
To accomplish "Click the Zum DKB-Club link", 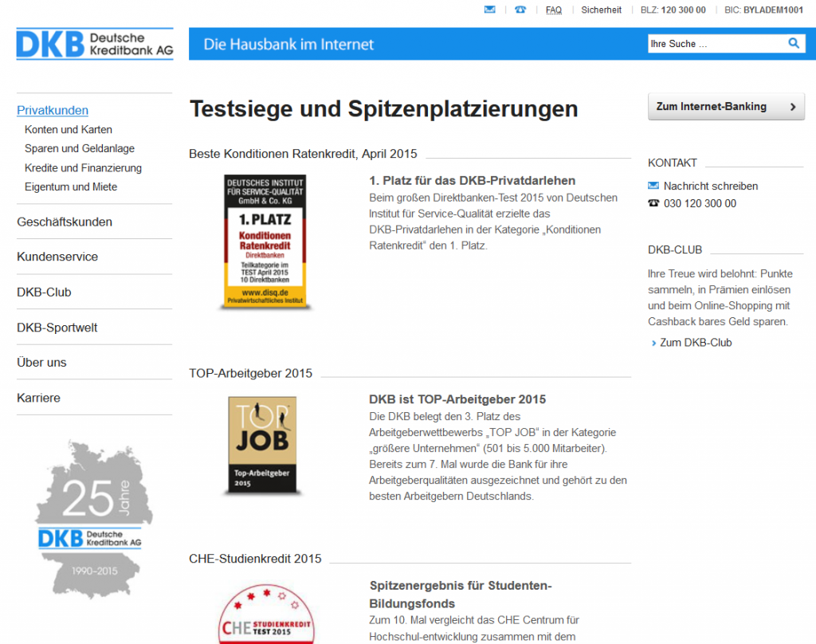I will pyautogui.click(x=696, y=343).
